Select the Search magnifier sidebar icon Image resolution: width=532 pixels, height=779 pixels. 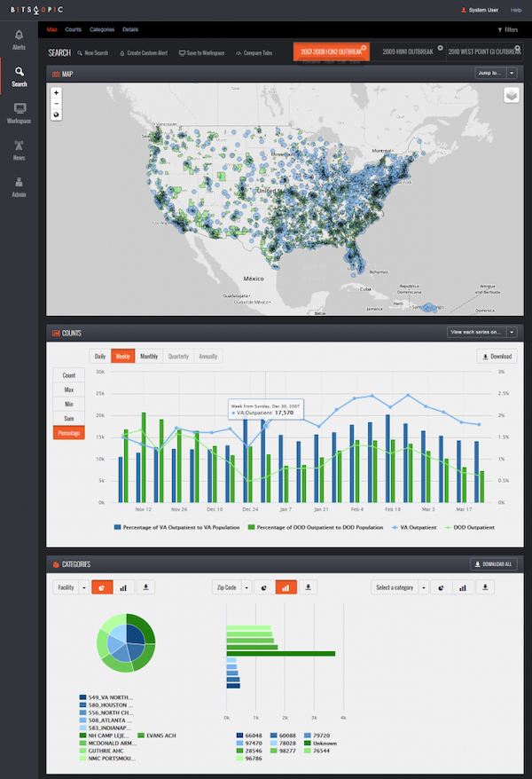pos(19,72)
